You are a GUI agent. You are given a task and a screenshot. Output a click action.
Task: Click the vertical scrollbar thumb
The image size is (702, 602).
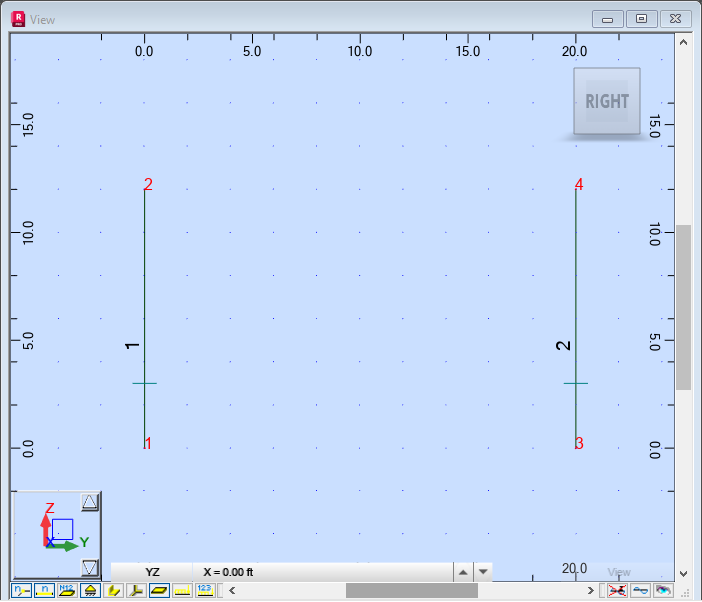tap(683, 307)
